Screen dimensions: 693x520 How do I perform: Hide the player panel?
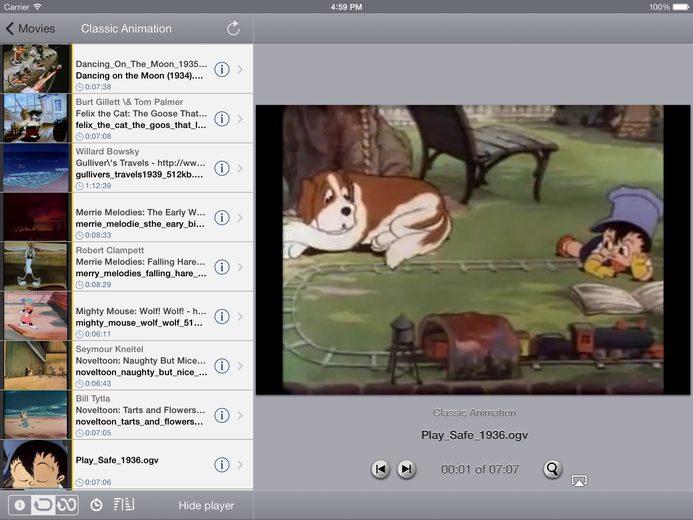[x=206, y=505]
